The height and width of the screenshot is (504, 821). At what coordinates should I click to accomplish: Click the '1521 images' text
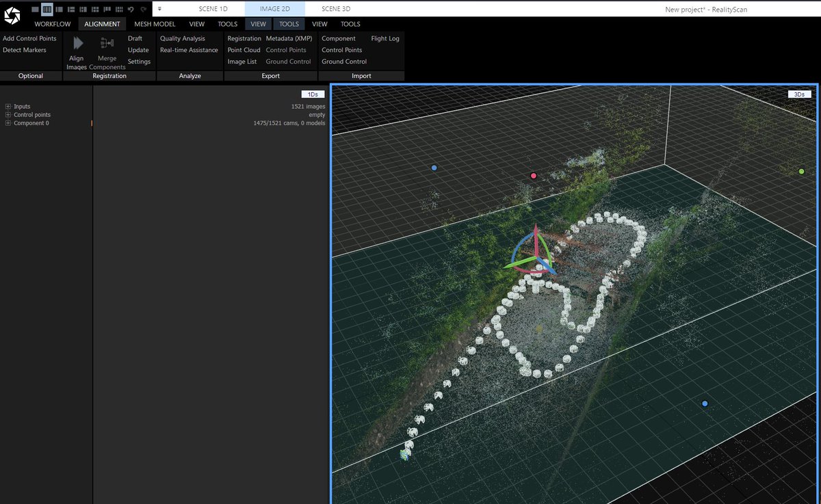(308, 107)
